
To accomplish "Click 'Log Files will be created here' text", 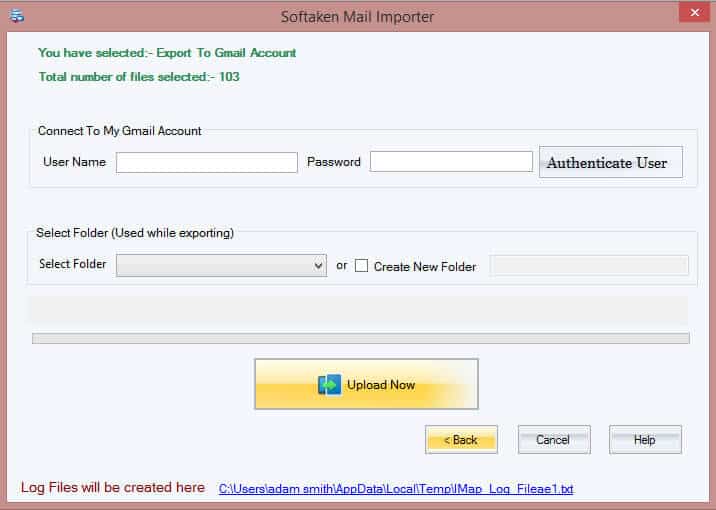I will click(x=113, y=488).
